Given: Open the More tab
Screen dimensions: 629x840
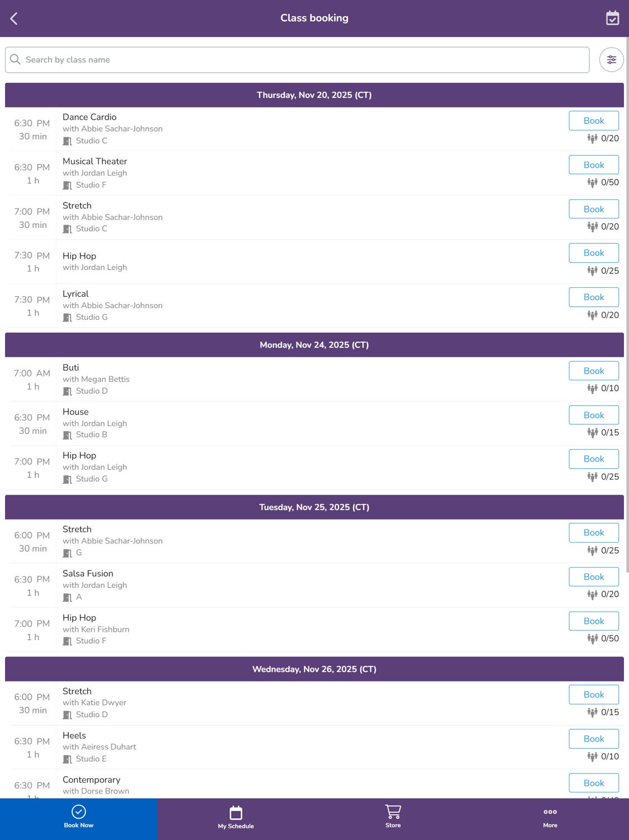Looking at the screenshot, I should 550,818.
